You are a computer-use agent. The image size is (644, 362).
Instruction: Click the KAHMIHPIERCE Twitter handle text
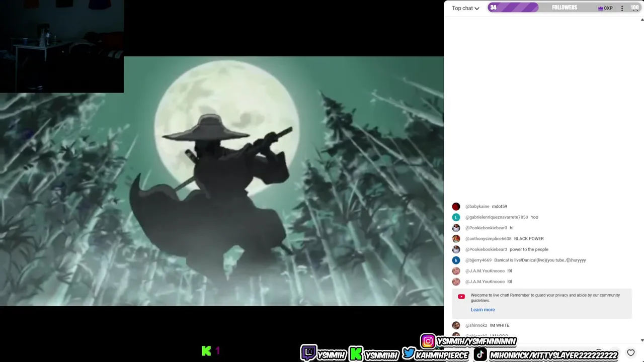442,355
